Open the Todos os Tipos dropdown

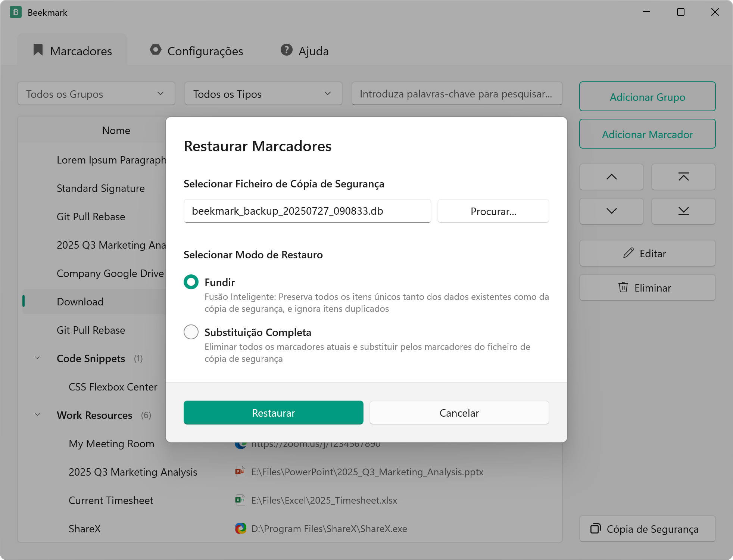(x=263, y=94)
